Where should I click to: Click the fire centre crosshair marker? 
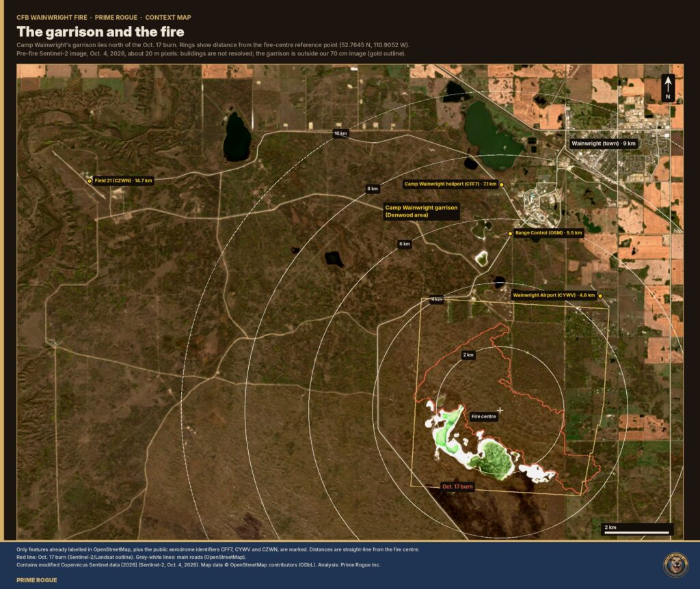click(500, 410)
